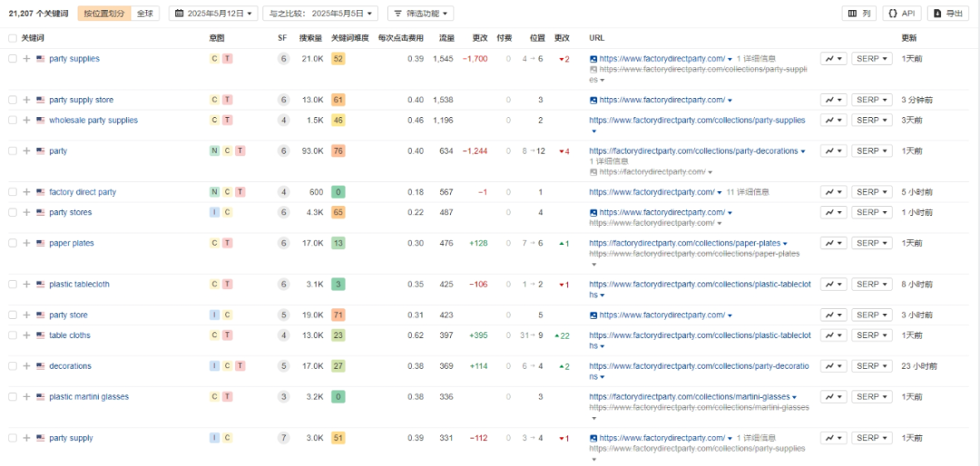Click the orange difficulty badge 76 for 'party'
The height and width of the screenshot is (466, 980).
(x=338, y=151)
